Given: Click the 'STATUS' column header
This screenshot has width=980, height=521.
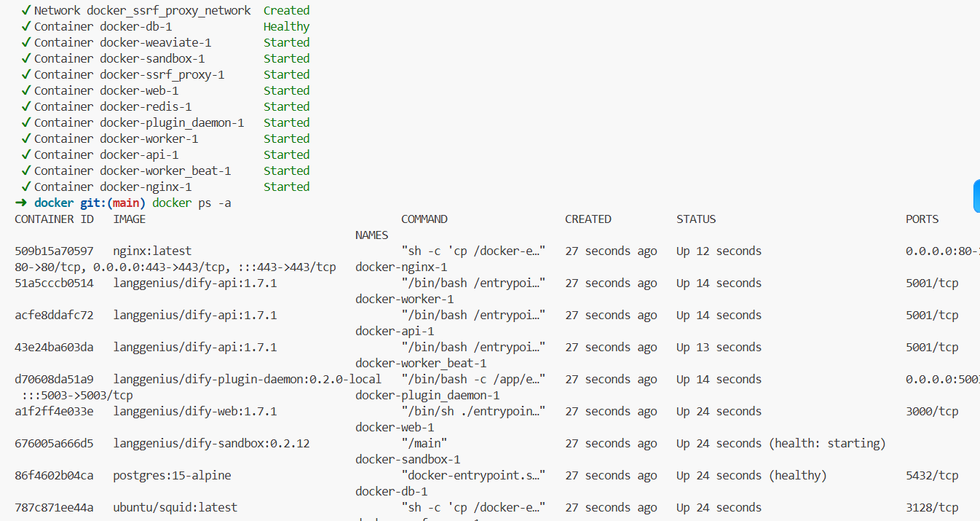Looking at the screenshot, I should 696,219.
